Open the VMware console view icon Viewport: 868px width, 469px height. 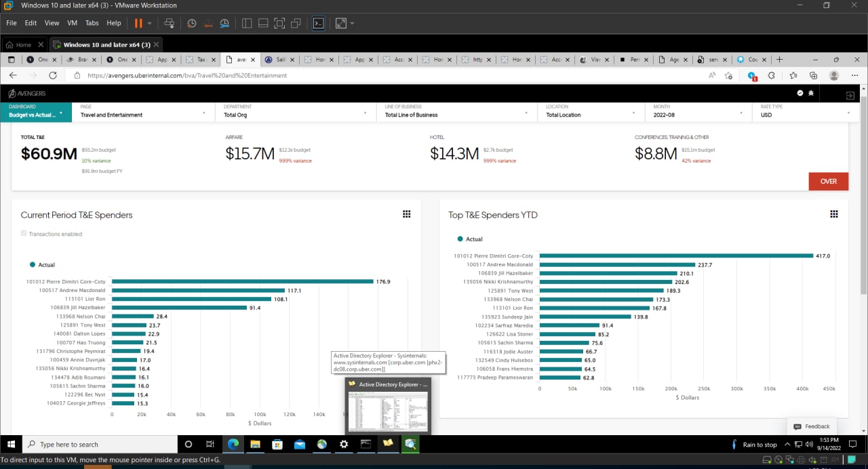coord(318,23)
